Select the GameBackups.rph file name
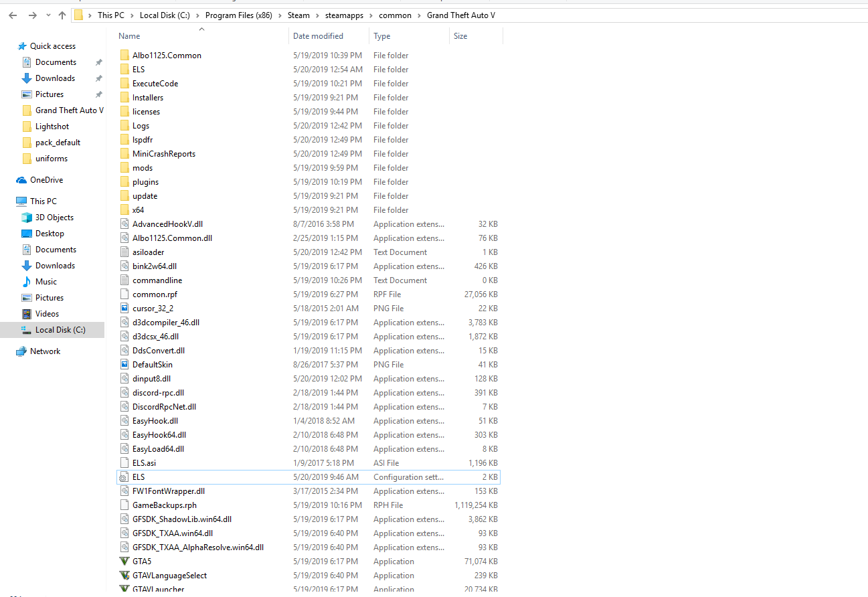Image resolution: width=868 pixels, height=597 pixels. [x=165, y=505]
